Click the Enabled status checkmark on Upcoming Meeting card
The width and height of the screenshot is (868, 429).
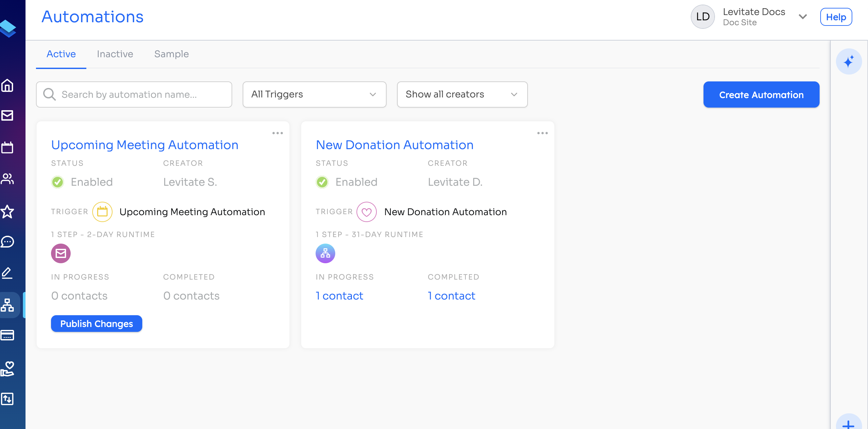(57, 182)
